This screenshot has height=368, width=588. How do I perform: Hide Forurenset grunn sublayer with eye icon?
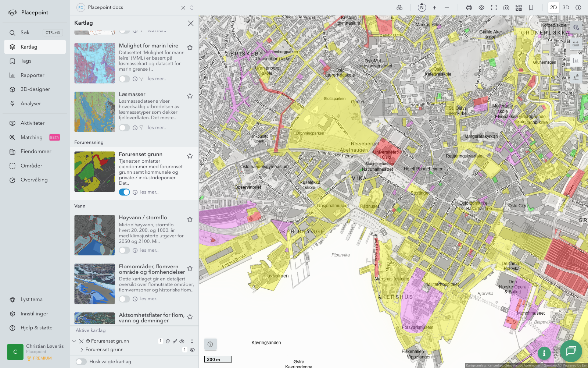tap(192, 350)
